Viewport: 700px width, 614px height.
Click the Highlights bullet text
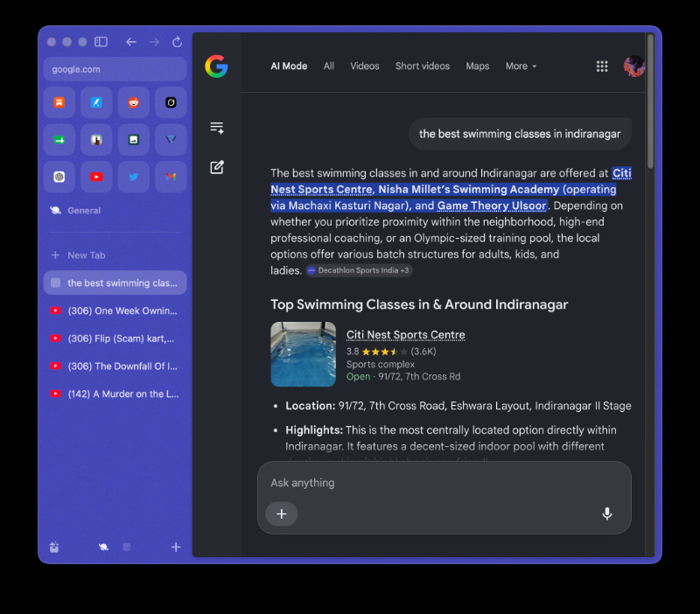pyautogui.click(x=451, y=438)
